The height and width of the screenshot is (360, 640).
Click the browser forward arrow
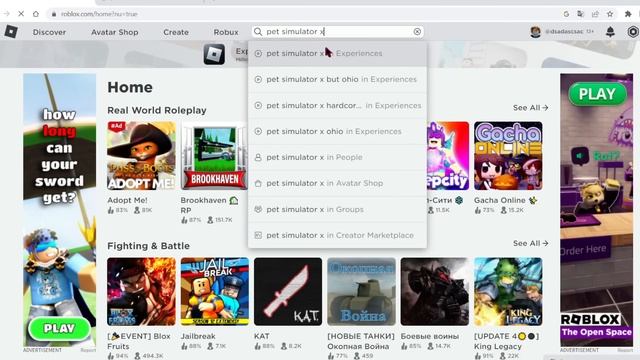tap(6, 13)
